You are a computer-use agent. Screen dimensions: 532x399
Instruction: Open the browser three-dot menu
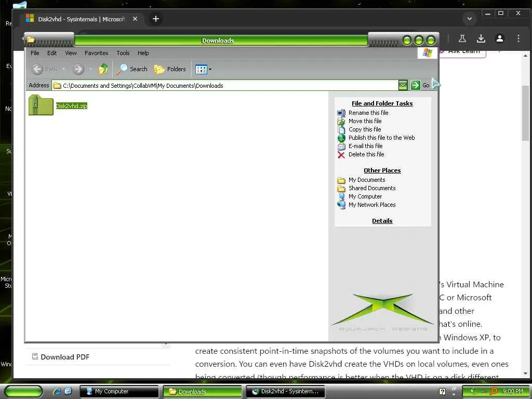click(x=518, y=38)
